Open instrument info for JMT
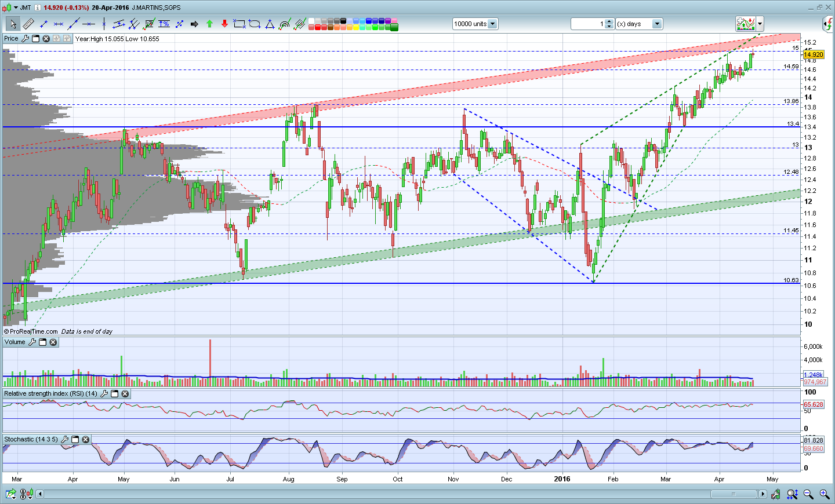The width and height of the screenshot is (835, 504). coord(38,8)
